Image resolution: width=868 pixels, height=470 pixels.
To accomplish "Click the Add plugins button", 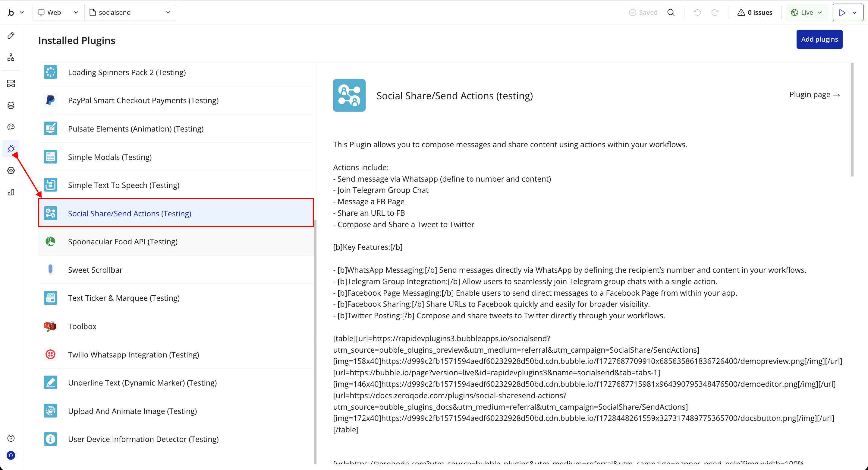I will coord(819,40).
